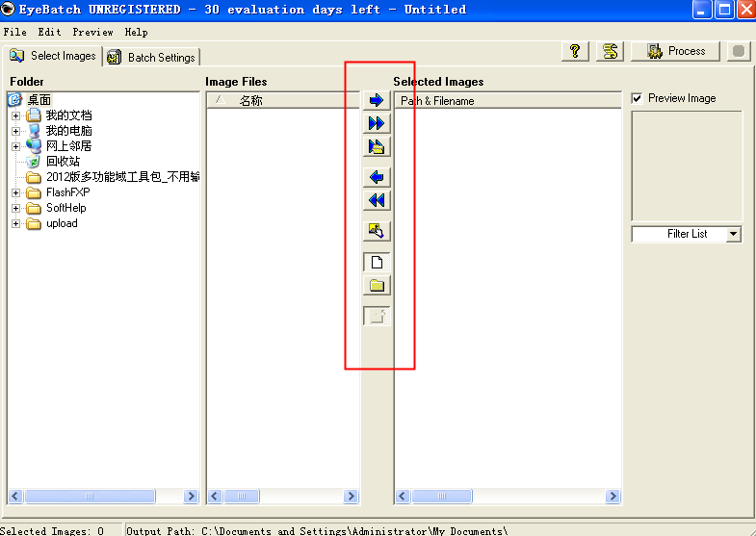The width and height of the screenshot is (756, 536).
Task: Click Selected Images scrollbar right arrow
Action: [x=613, y=496]
